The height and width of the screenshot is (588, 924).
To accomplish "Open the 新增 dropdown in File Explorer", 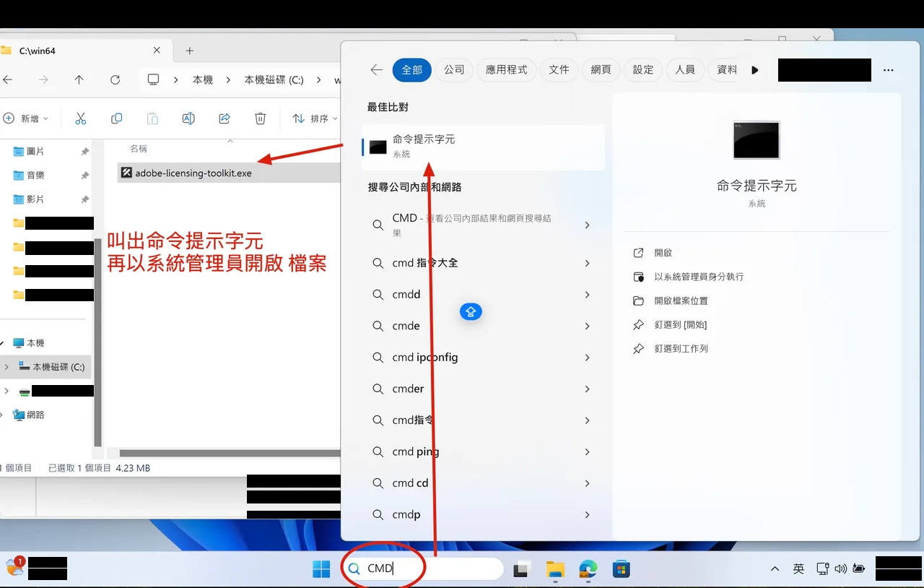I will (26, 118).
